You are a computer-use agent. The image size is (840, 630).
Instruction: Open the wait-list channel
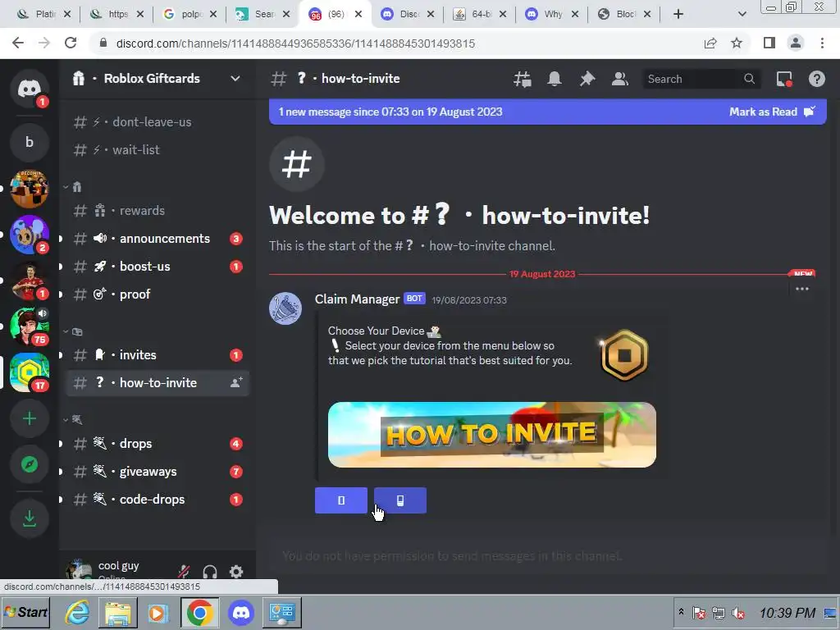(x=157, y=149)
